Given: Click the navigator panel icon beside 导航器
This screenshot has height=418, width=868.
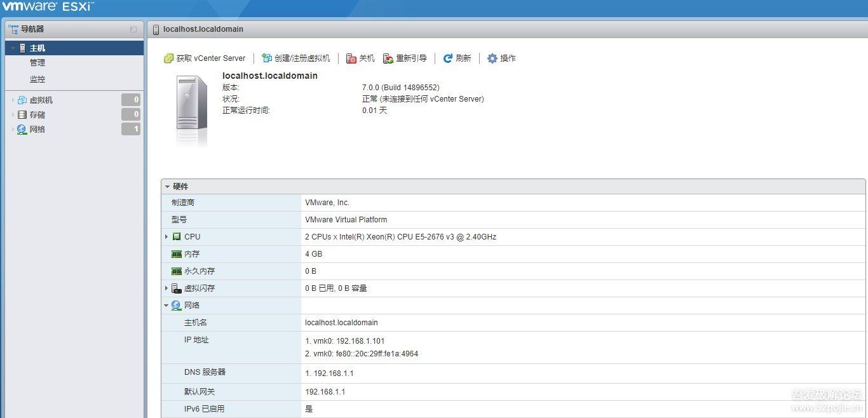Looking at the screenshot, I should [x=13, y=29].
